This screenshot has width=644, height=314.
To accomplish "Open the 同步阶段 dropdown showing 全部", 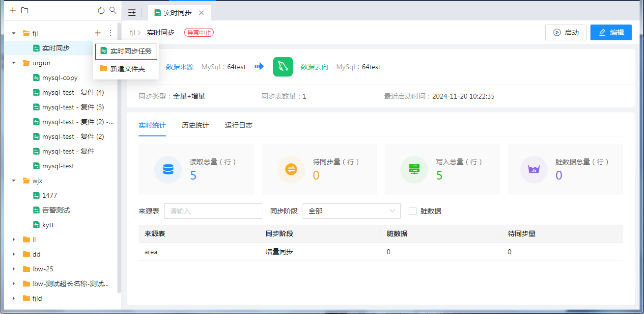I will [x=351, y=211].
